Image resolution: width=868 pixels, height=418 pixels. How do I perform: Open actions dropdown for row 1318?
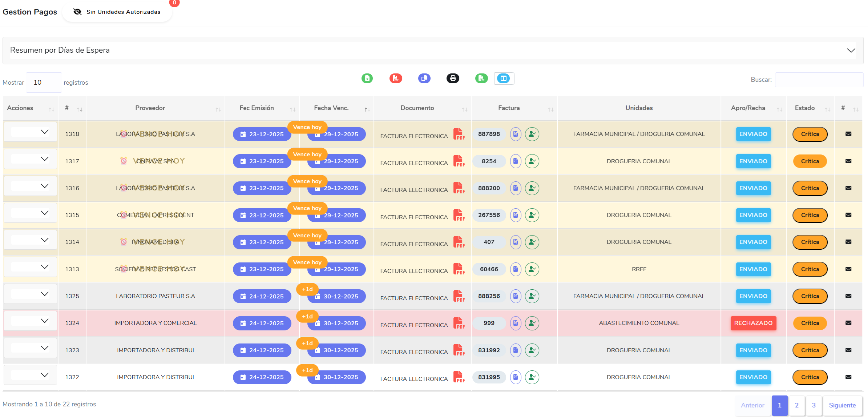pos(30,132)
